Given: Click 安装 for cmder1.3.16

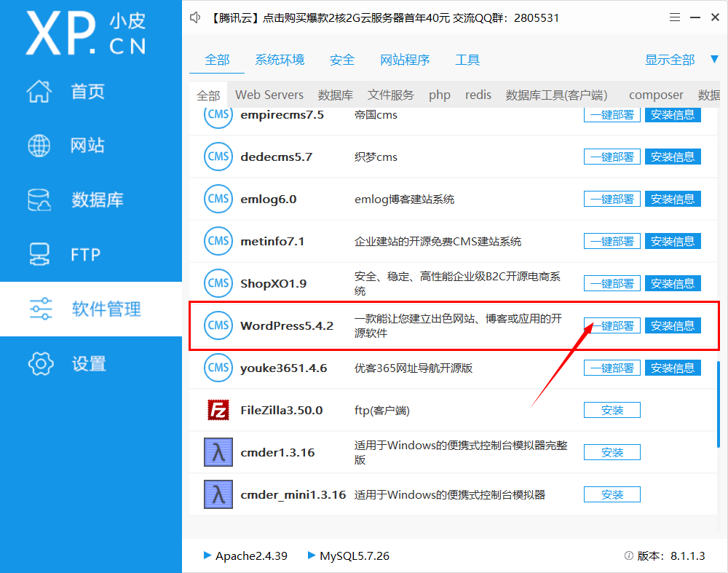Looking at the screenshot, I should pos(612,452).
